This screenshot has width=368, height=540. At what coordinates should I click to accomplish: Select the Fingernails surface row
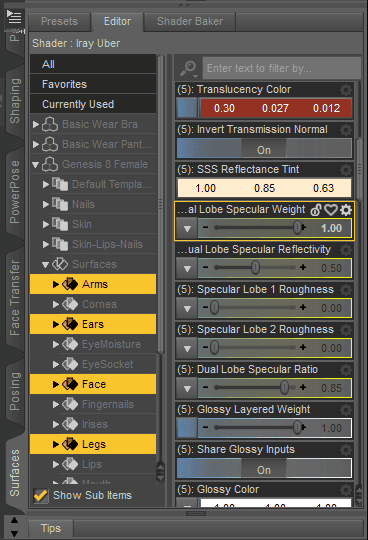click(93, 404)
